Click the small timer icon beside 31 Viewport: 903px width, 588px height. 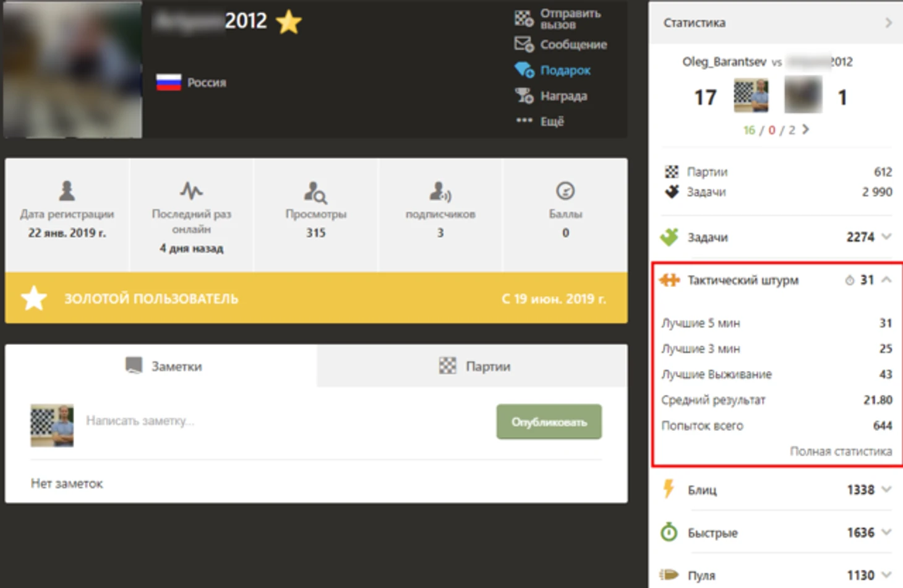click(850, 280)
